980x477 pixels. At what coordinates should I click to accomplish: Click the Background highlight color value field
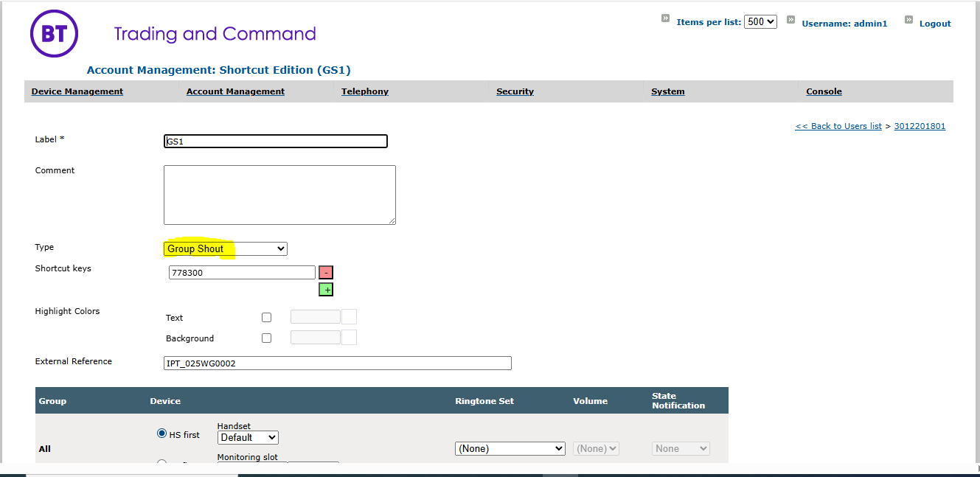[316, 338]
